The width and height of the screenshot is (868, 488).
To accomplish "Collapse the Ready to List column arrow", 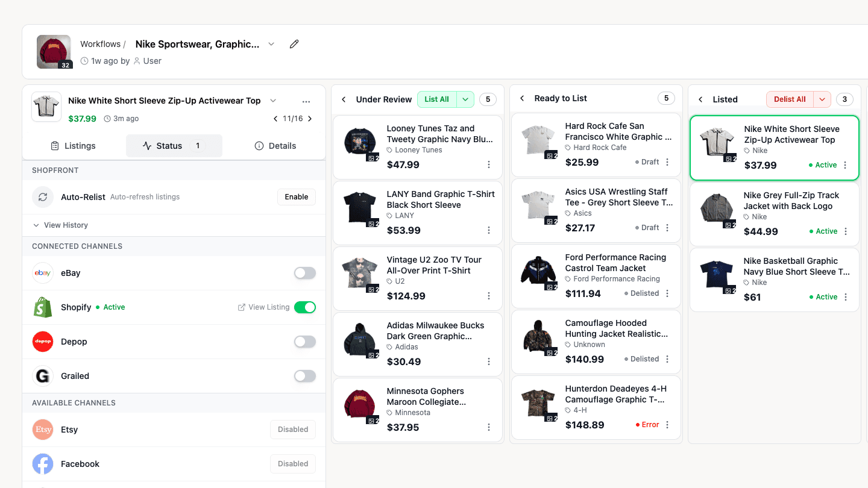I will coord(522,98).
